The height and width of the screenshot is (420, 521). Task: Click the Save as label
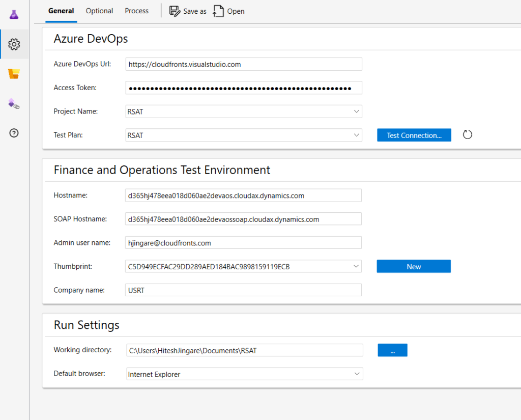[195, 11]
